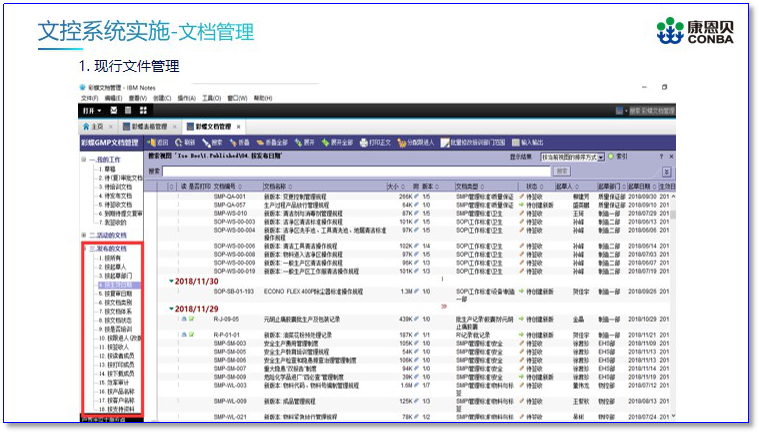Collapse the 2018/11/29 date group
The image size is (759, 432).
coord(171,309)
